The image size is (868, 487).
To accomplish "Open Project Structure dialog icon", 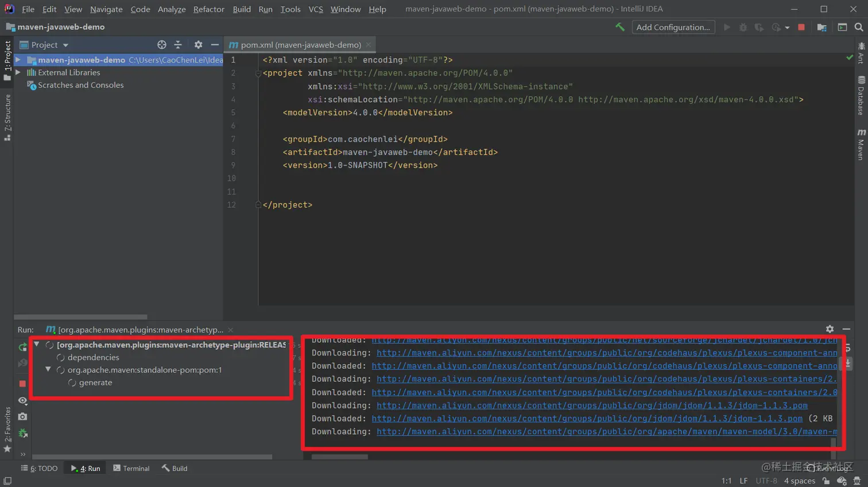I will (821, 27).
